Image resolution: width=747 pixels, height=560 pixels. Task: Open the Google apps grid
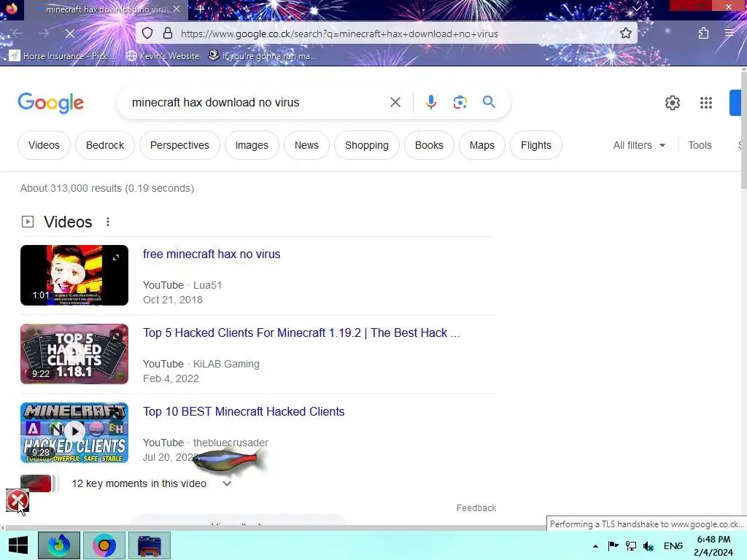pos(705,103)
